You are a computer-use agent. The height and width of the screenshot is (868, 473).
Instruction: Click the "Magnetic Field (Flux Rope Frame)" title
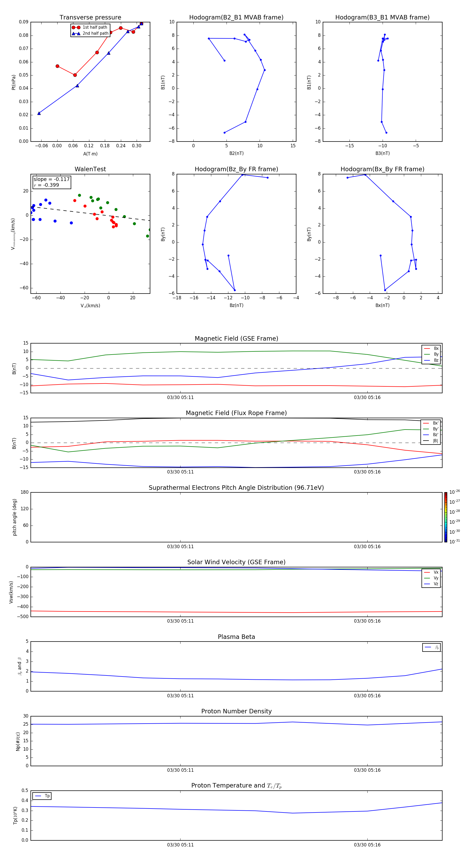click(236, 413)
